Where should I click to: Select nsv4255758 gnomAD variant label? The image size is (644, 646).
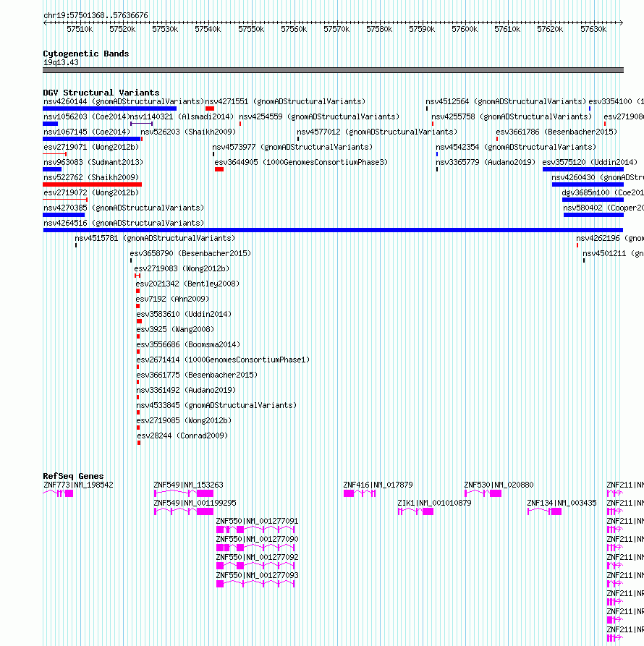click(x=512, y=116)
